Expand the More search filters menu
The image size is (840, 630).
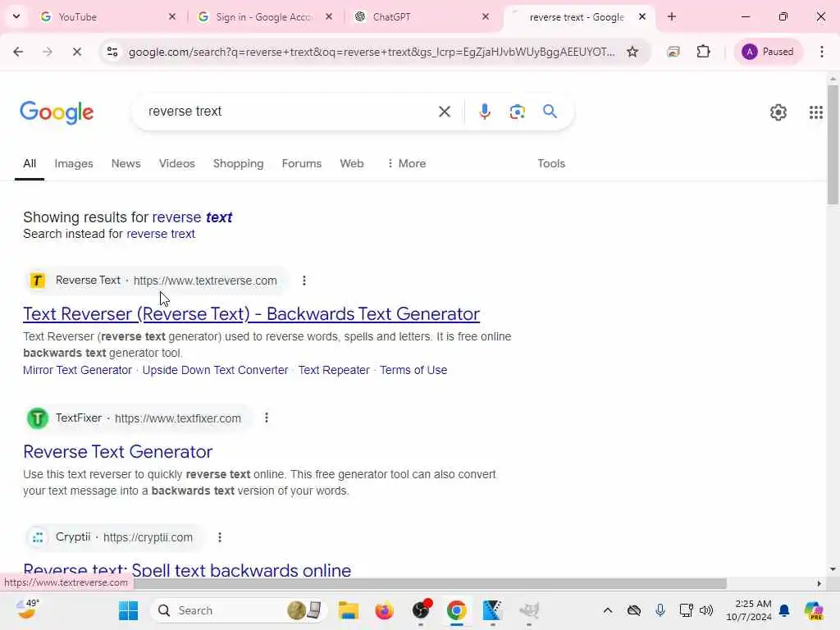pyautogui.click(x=406, y=163)
